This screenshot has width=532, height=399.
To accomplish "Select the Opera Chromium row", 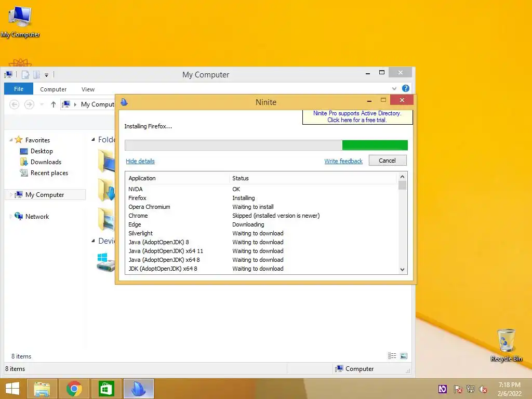I will (x=261, y=207).
